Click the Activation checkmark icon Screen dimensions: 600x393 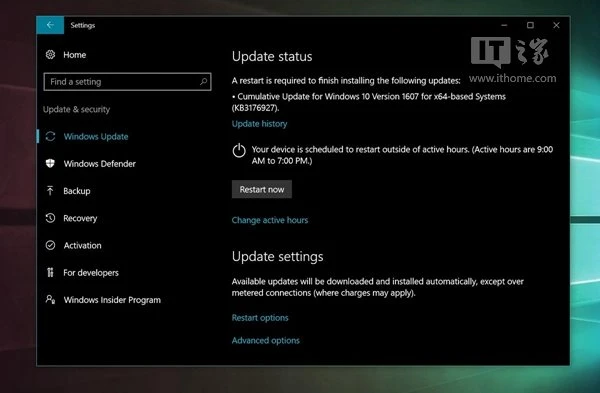click(x=50, y=245)
